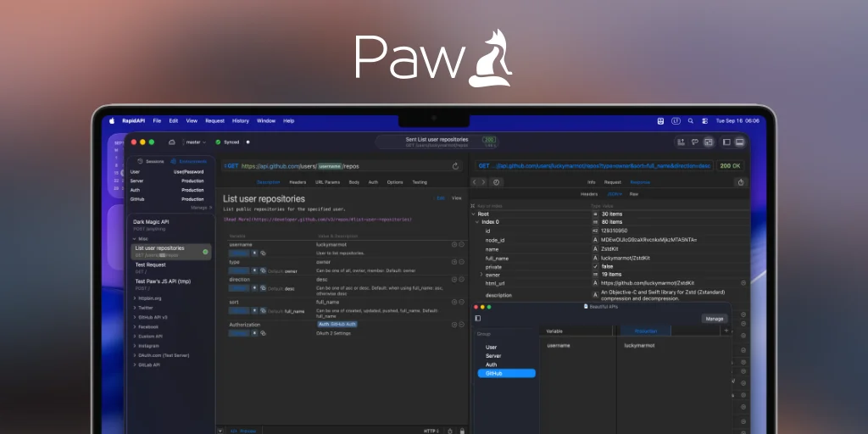The image size is (868, 434).
Task: Switch to the Headers tab of the request
Action: click(x=298, y=182)
